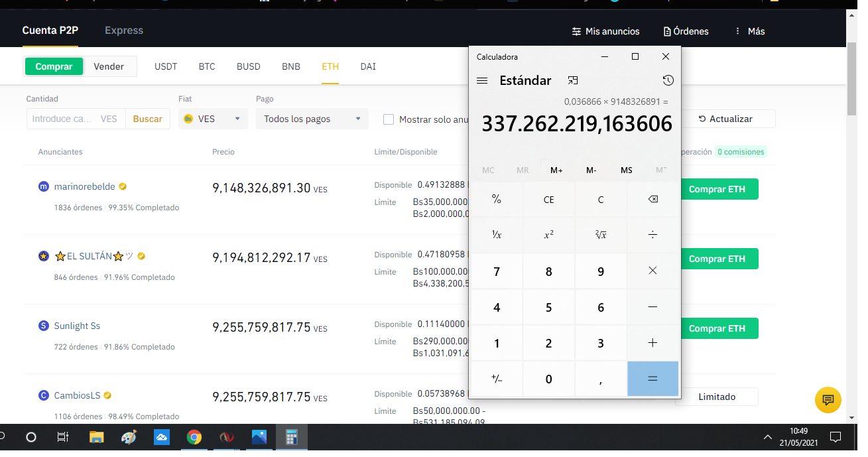Viewport: 868px width, 457px height.
Task: Open the Calculator navigation hamburger menu
Action: pos(482,80)
